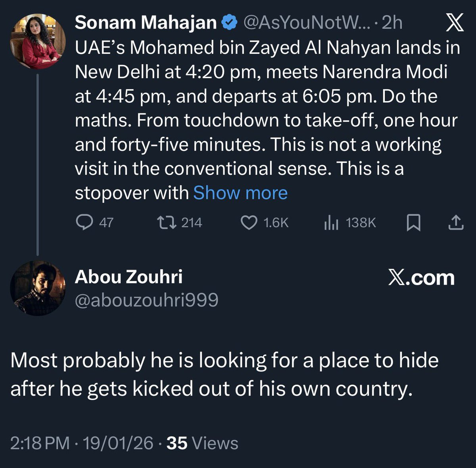Open Sonam Mahajan's profile picture
The width and height of the screenshot is (476, 468).
[38, 42]
